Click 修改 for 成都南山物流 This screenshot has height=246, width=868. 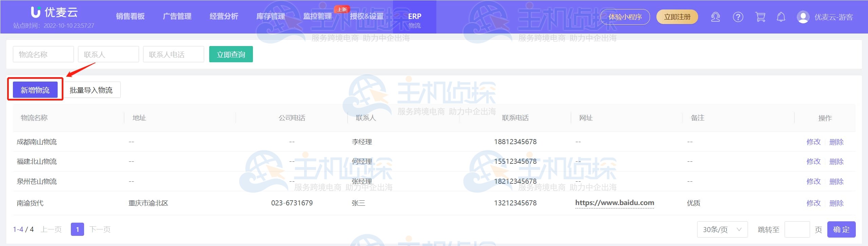point(814,142)
